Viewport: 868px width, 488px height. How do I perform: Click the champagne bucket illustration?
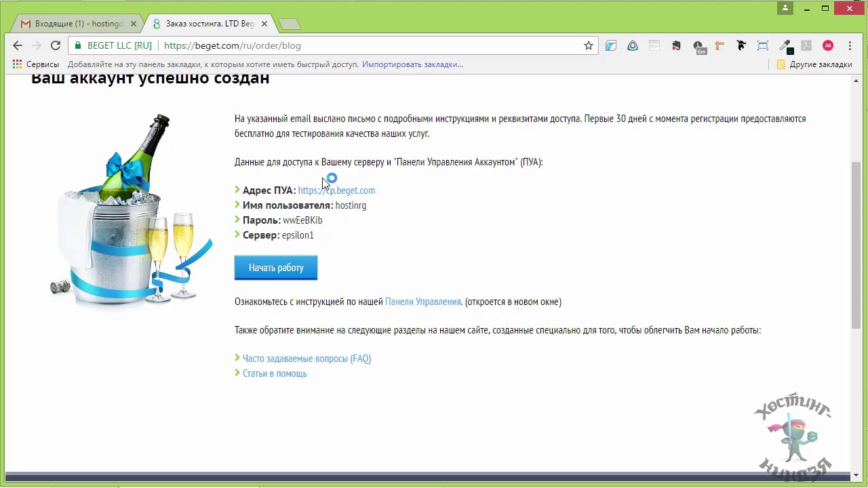pyautogui.click(x=132, y=210)
